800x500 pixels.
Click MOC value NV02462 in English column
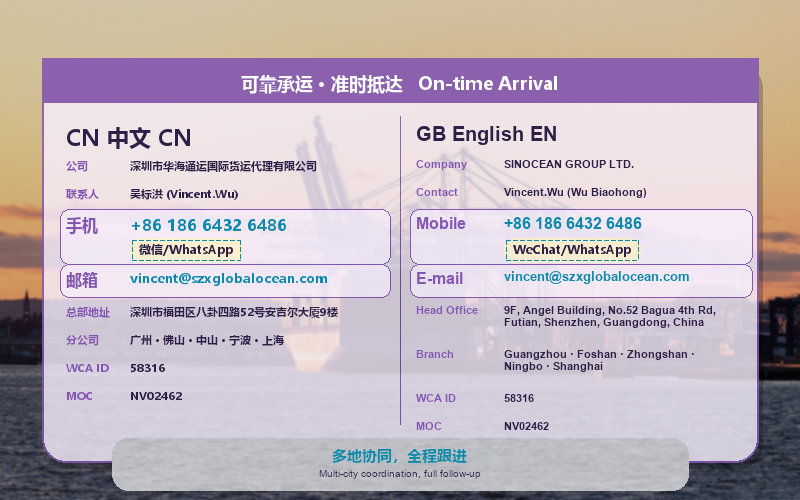point(527,426)
